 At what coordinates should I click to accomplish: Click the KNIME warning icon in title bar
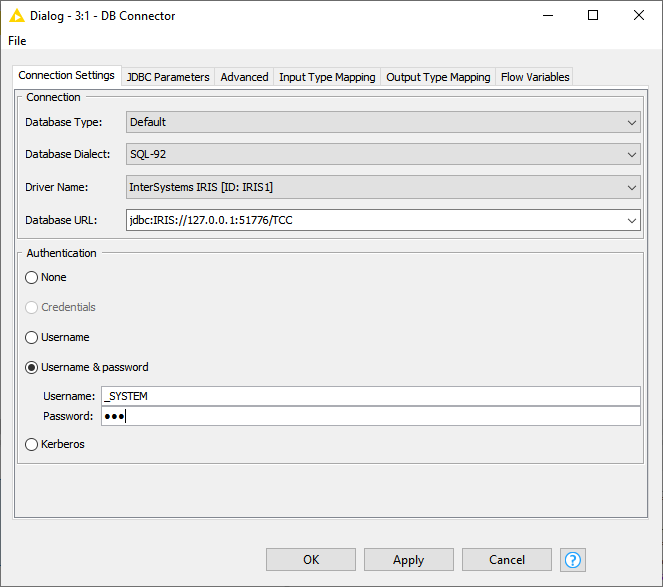point(17,15)
